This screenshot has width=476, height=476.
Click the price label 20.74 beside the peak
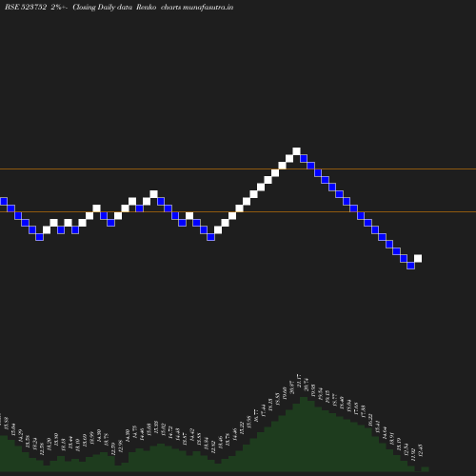point(306,385)
